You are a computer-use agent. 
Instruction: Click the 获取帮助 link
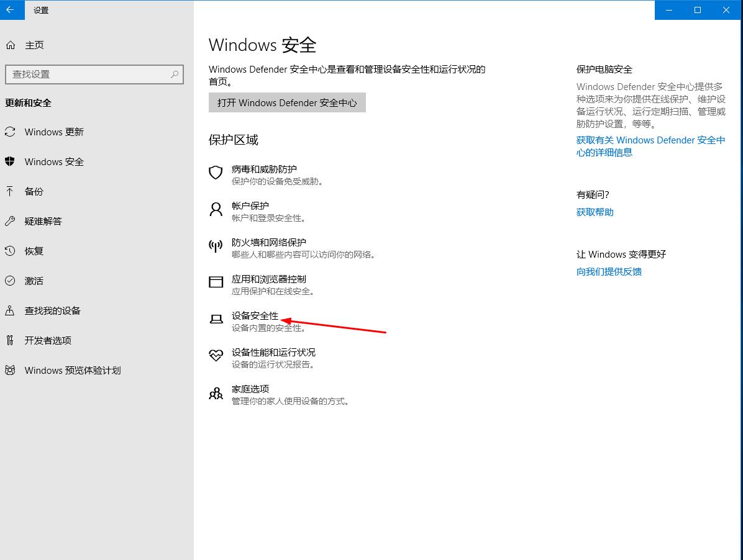coord(595,212)
